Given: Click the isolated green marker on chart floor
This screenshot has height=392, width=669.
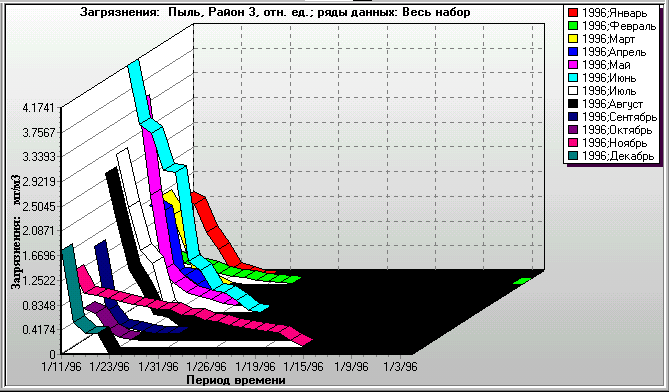Looking at the screenshot, I should [522, 281].
